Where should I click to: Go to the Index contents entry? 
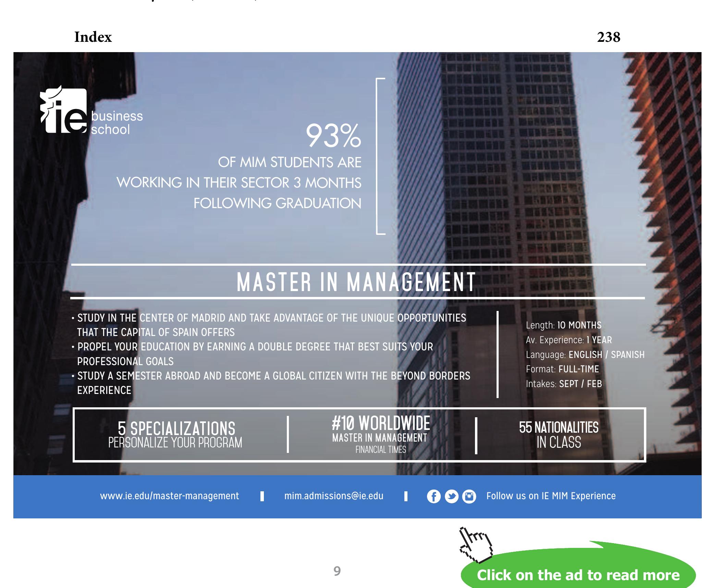point(93,37)
